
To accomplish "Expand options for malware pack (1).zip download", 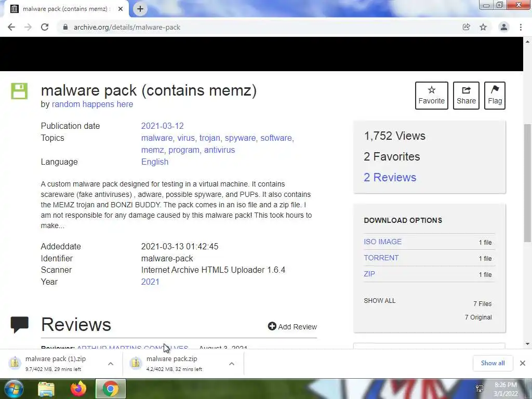I will coord(111,364).
